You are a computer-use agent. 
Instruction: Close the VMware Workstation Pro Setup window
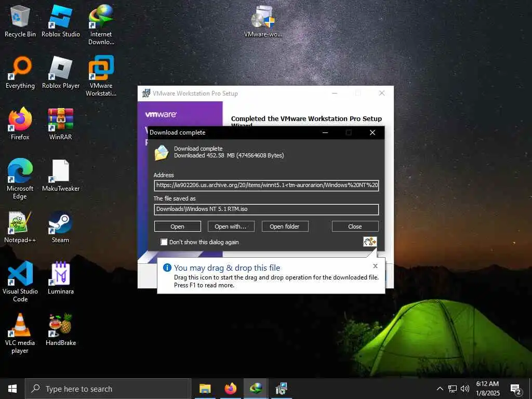tap(382, 94)
